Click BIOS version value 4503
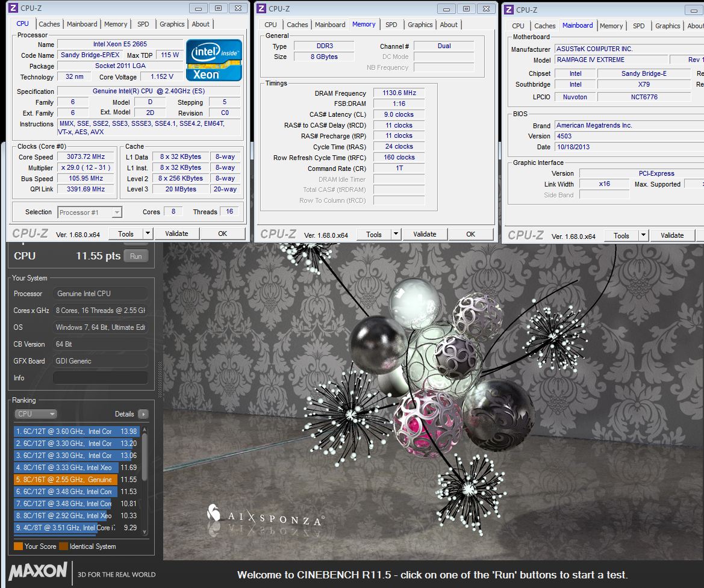 [x=629, y=136]
